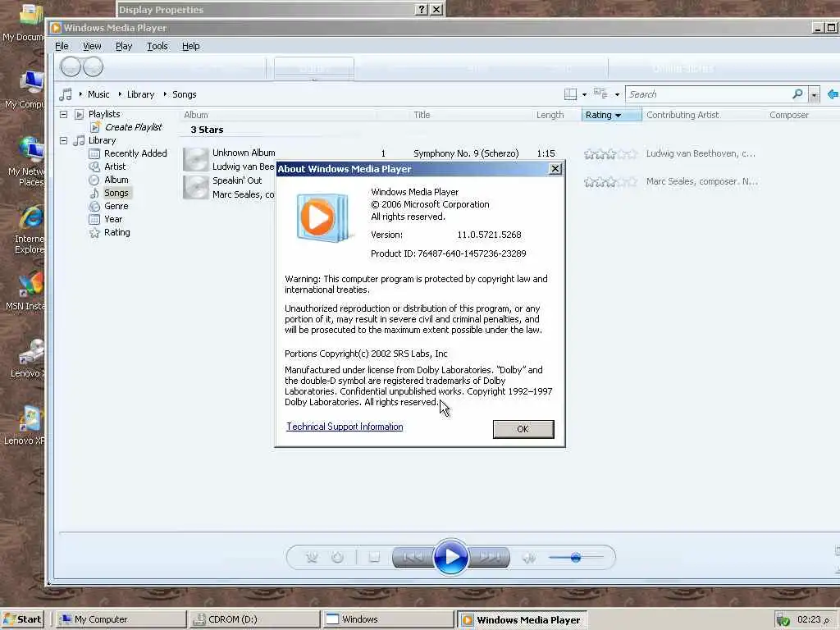The height and width of the screenshot is (630, 840).
Task: Click the Previous track button
Action: point(413,558)
